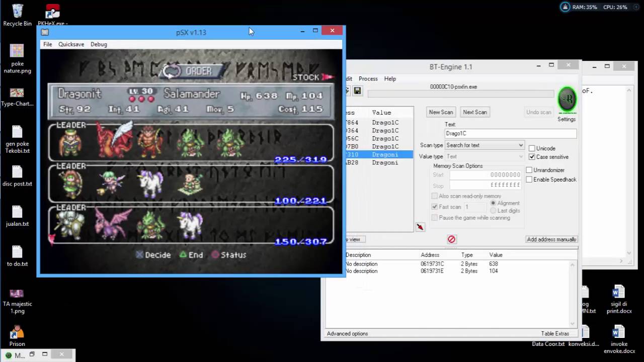Screen dimensions: 644x362
Task: Launch the PKHeX.exe desktop shortcut
Action: tap(53, 15)
